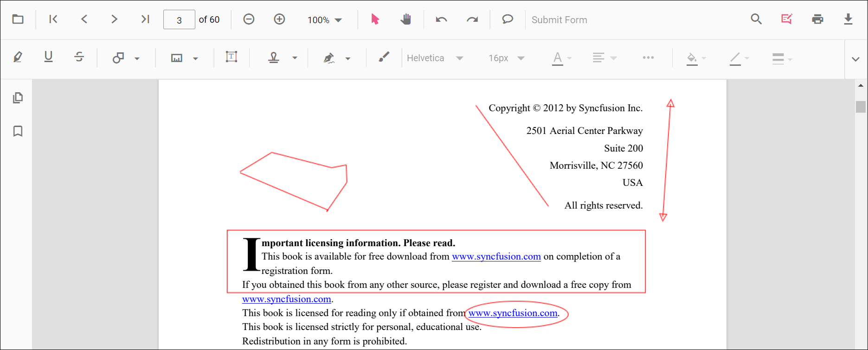Expand the stamp dropdown arrow
This screenshot has width=868, height=350.
coord(295,58)
